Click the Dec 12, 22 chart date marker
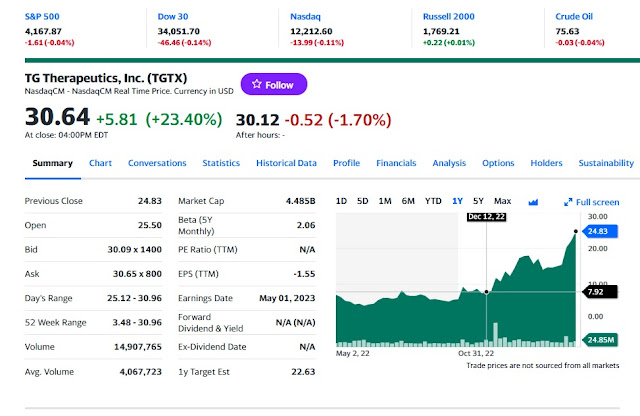 (x=487, y=217)
